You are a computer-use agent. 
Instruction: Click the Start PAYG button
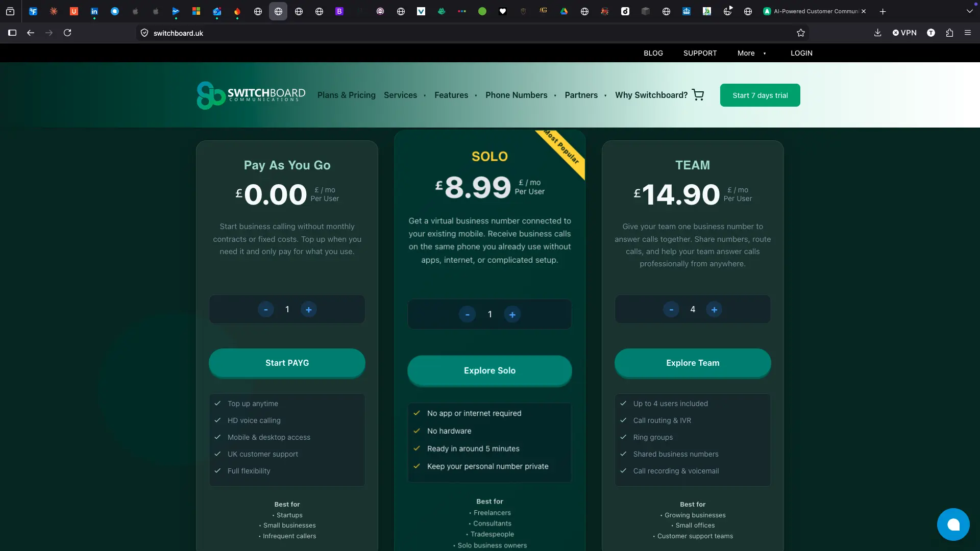click(x=287, y=363)
